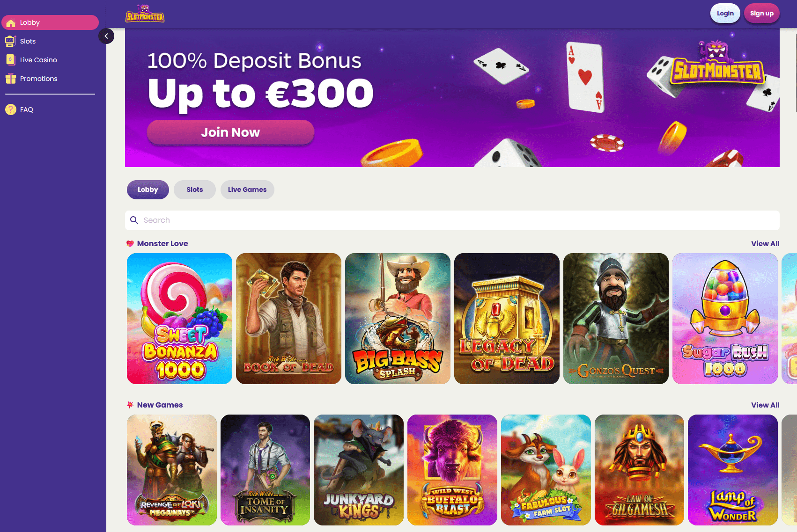Screen dimensions: 797x532
Task: Click the Login button
Action: [725, 14]
